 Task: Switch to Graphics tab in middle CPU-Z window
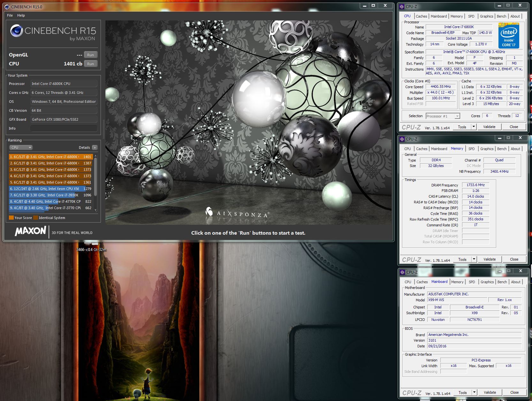(487, 149)
